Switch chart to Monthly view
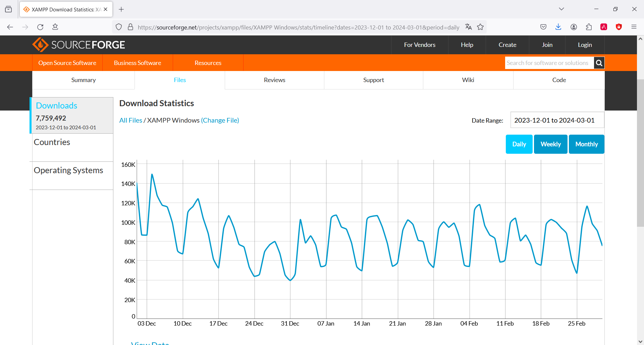 tap(586, 144)
